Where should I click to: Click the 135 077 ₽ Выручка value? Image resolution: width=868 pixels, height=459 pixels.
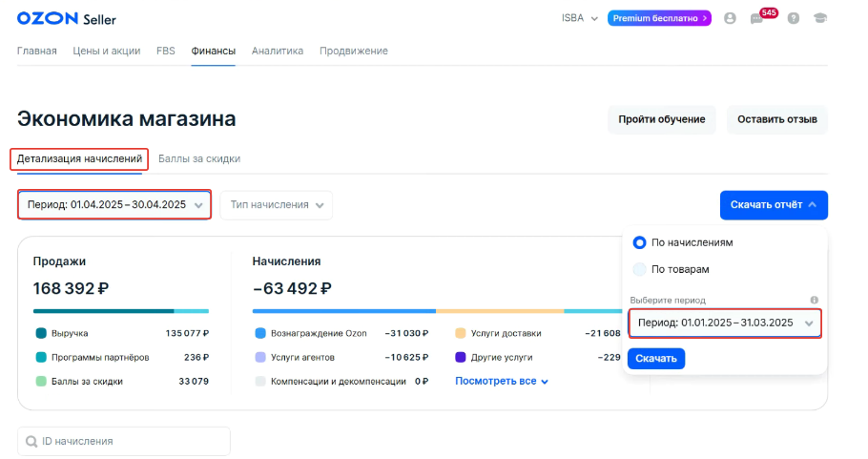pos(187,333)
